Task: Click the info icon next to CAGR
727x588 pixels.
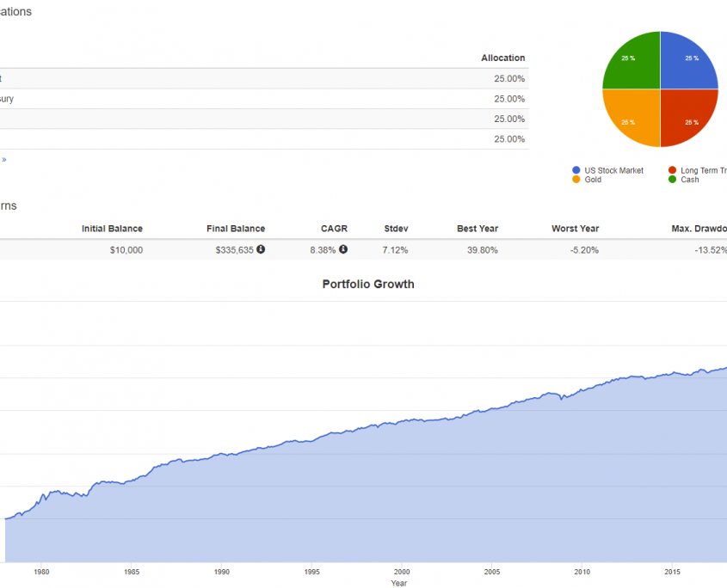Action: click(x=343, y=249)
